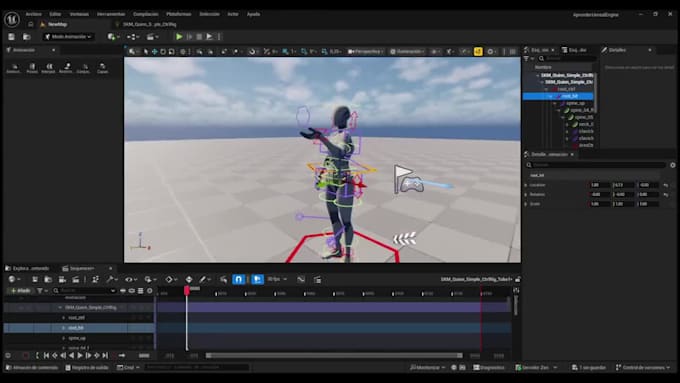Select the scale gizmo tool in the viewport toolbar
680x383 pixels.
click(172, 52)
